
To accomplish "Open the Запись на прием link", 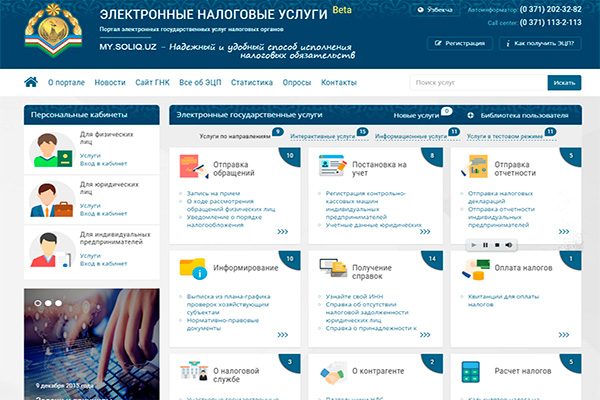I will [x=213, y=193].
